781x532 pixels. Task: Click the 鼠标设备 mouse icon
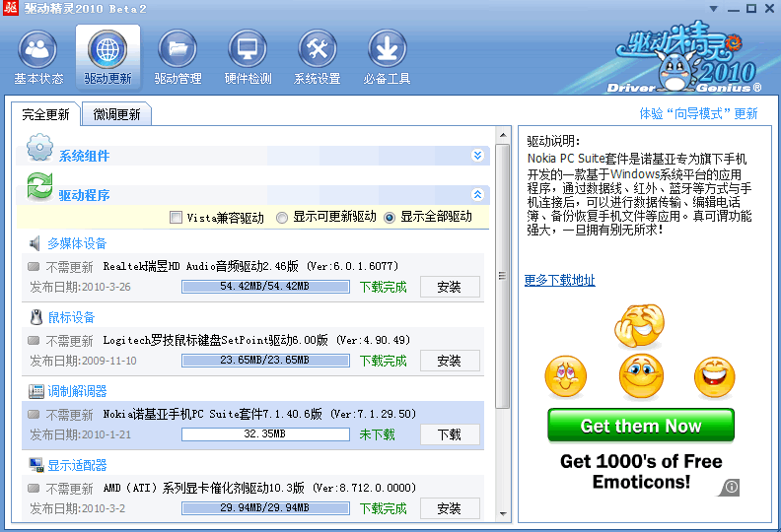coord(36,317)
